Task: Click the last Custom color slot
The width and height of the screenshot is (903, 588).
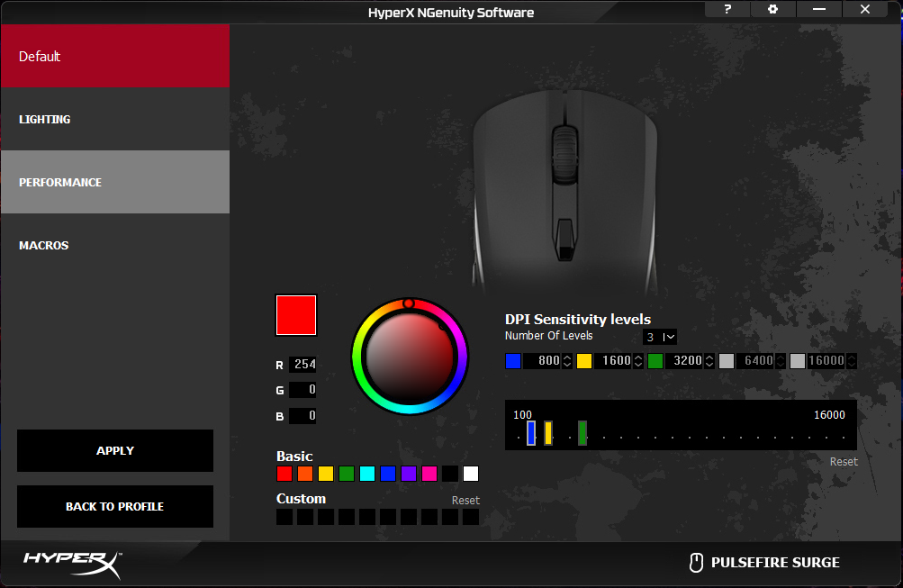Action: point(471,517)
